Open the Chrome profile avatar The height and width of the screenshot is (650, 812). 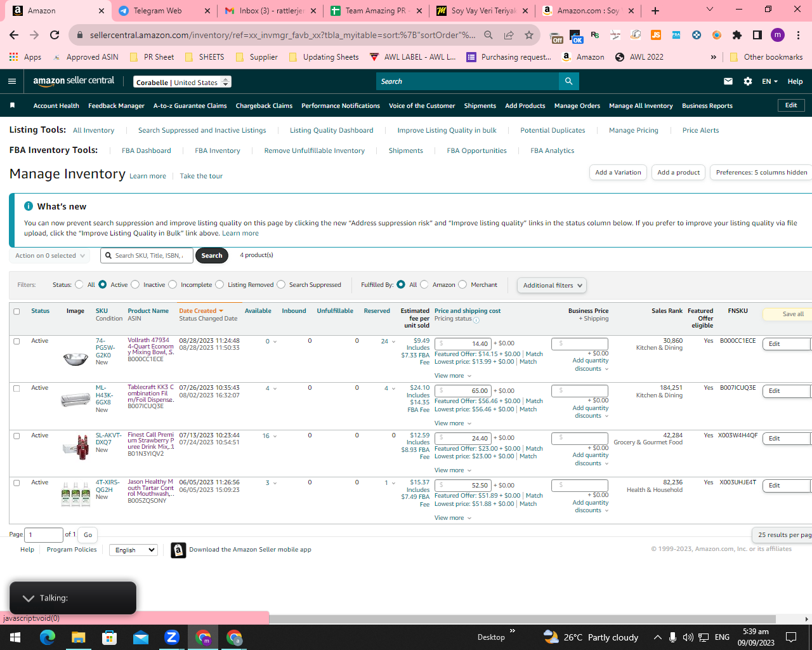[778, 35]
